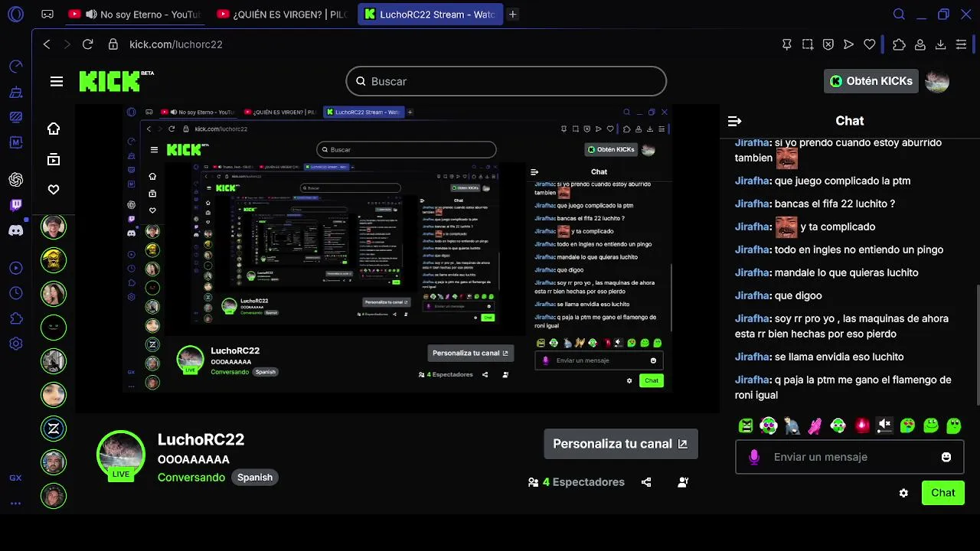
Task: Open the LuchoRC22 channel name
Action: click(201, 439)
